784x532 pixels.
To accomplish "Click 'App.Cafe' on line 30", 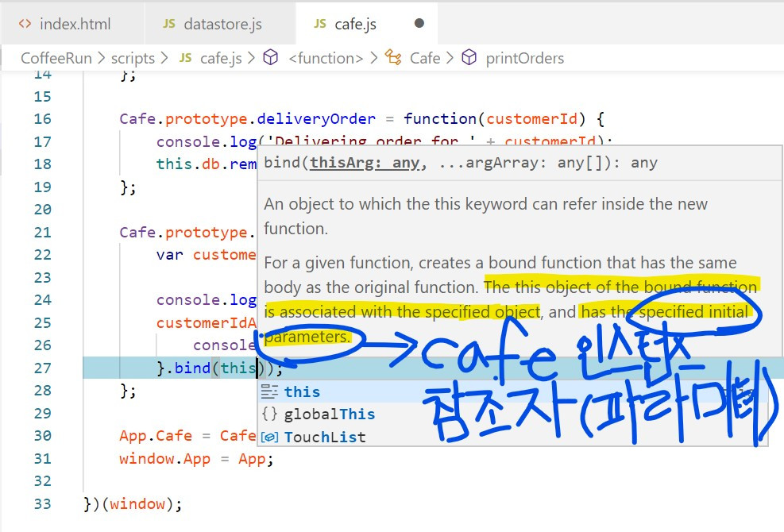I will pos(156,436).
